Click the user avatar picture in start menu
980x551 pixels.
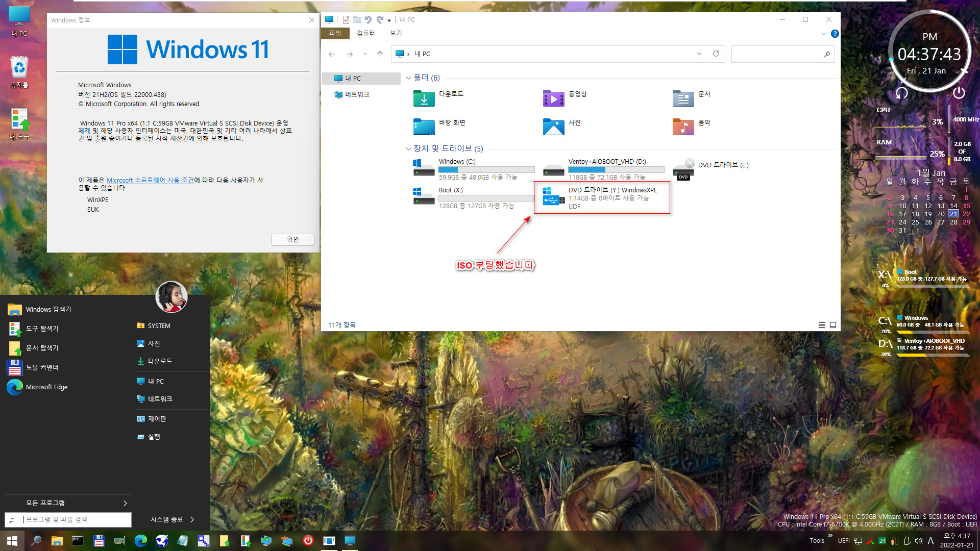tap(171, 297)
